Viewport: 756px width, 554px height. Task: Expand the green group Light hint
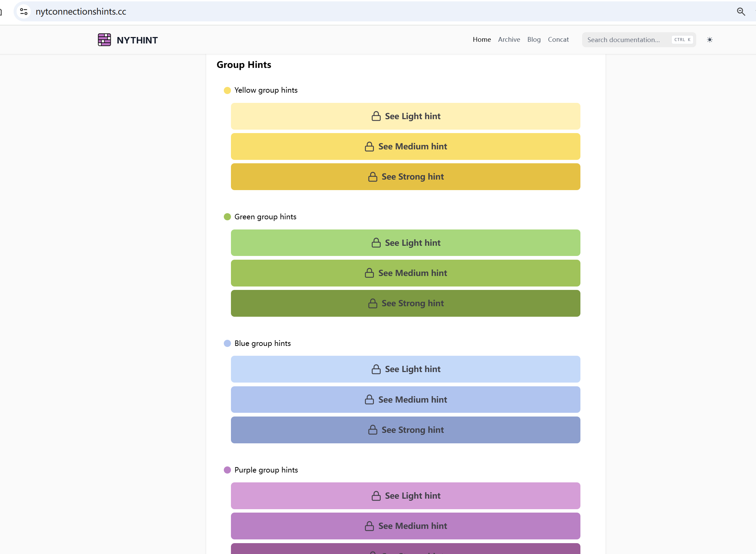406,243
